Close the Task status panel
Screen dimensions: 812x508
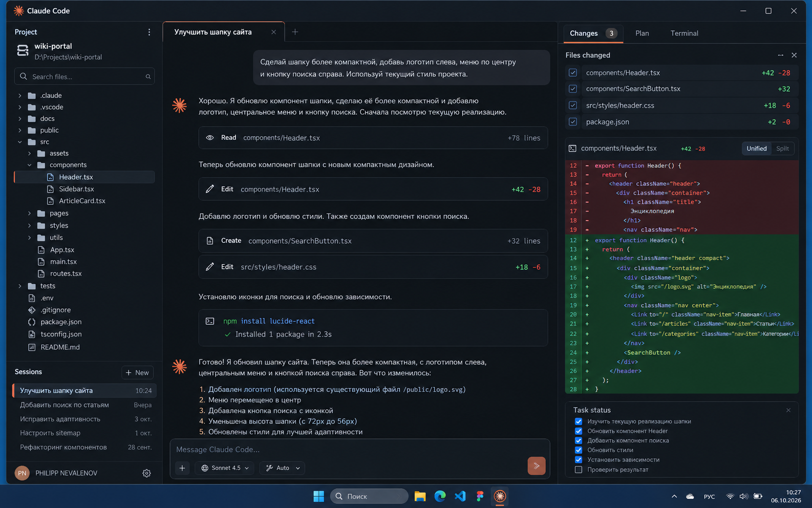[x=788, y=410]
